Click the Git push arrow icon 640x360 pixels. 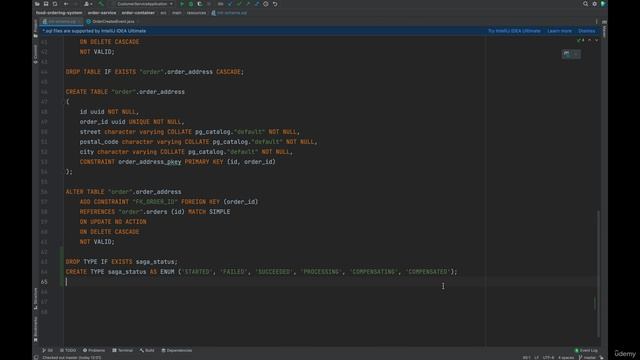pos(248,4)
